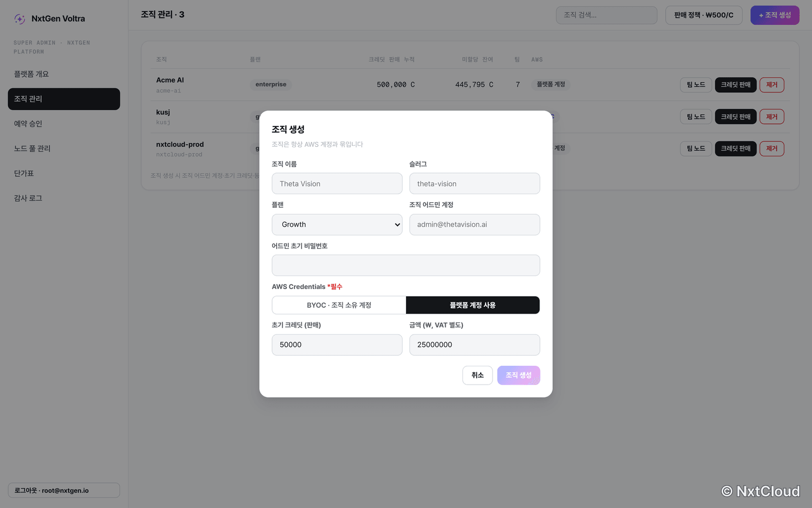Focus the 조직 이름 field
812x508 pixels.
(337, 183)
